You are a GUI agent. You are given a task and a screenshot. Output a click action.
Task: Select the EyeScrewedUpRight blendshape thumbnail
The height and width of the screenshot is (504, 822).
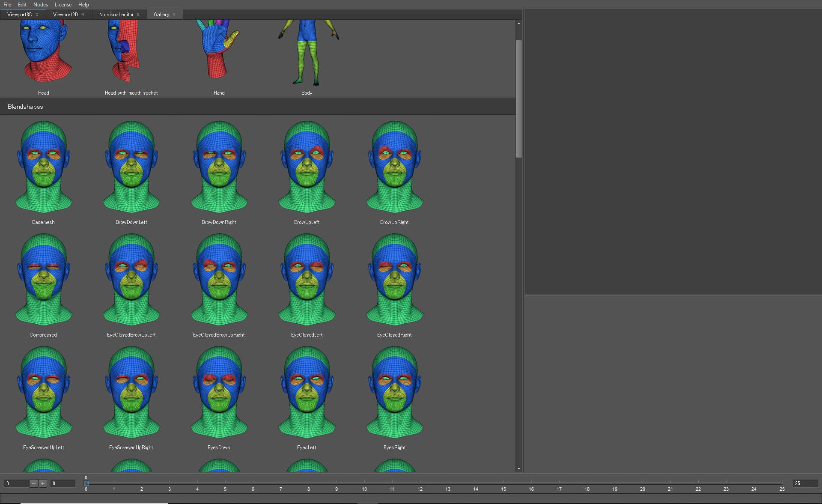pyautogui.click(x=131, y=392)
